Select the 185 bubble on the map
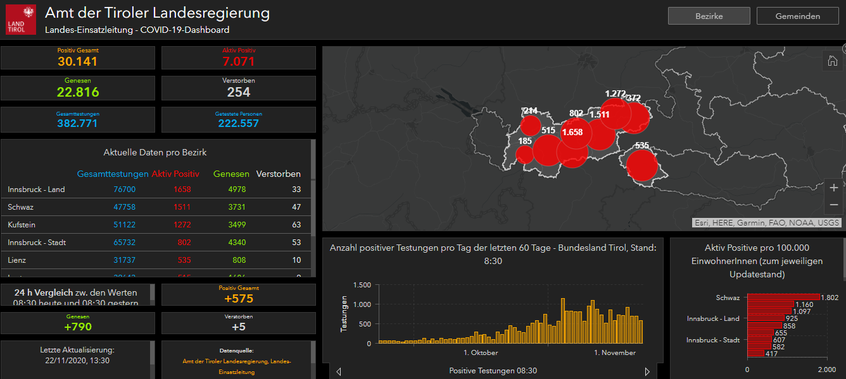This screenshot has width=846, height=379. click(x=524, y=154)
